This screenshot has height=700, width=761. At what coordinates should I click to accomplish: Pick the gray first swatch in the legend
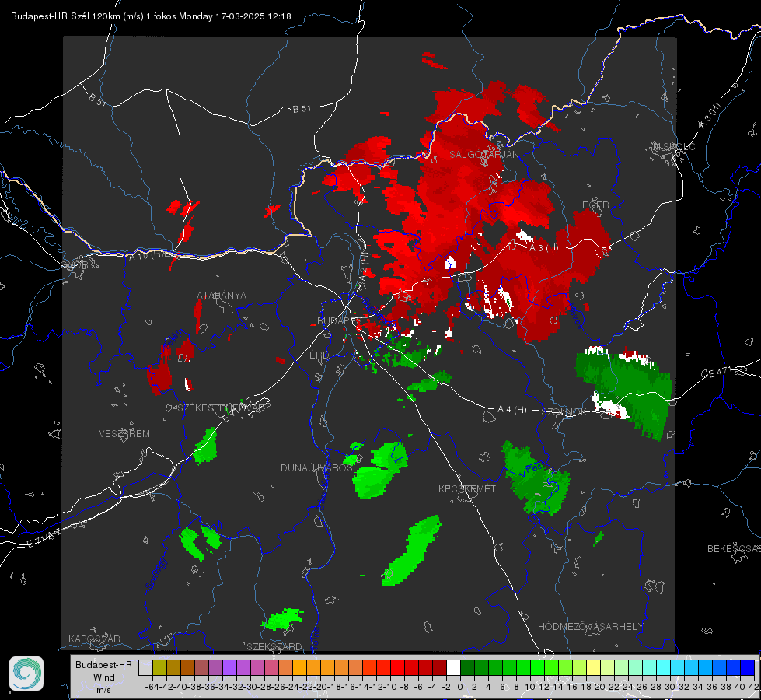click(145, 668)
